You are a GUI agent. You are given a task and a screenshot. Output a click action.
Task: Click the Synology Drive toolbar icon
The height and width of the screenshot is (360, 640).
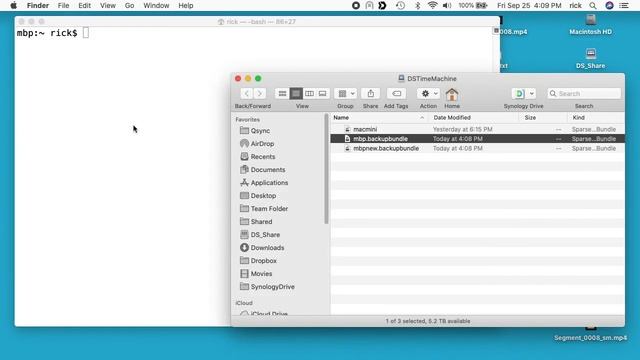tap(519, 93)
